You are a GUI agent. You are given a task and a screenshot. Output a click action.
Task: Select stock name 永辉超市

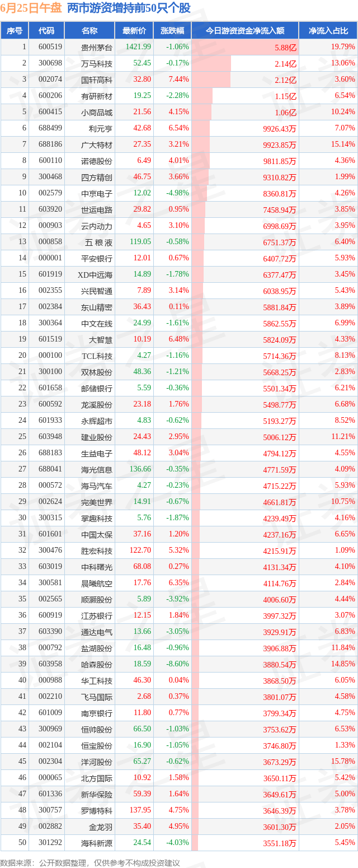tap(97, 421)
